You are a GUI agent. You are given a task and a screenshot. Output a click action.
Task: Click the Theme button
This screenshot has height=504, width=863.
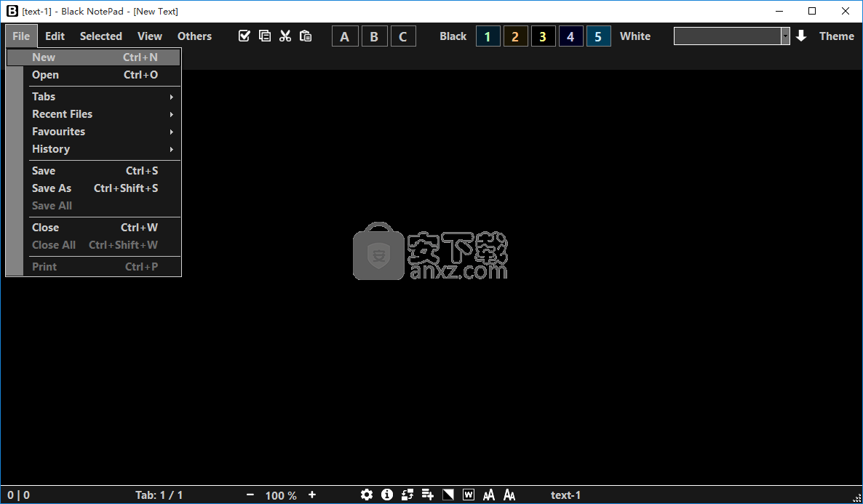[837, 36]
